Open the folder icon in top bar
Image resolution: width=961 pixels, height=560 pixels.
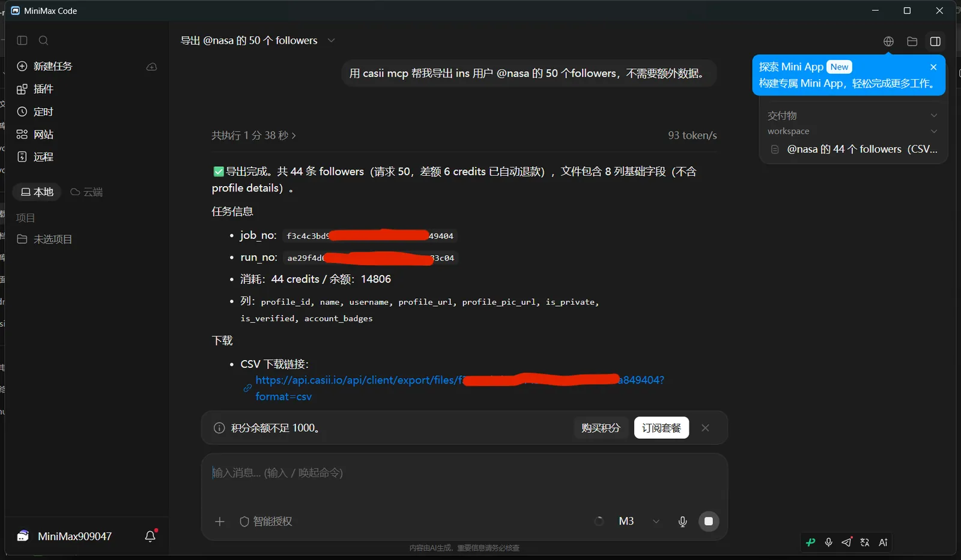click(x=912, y=41)
